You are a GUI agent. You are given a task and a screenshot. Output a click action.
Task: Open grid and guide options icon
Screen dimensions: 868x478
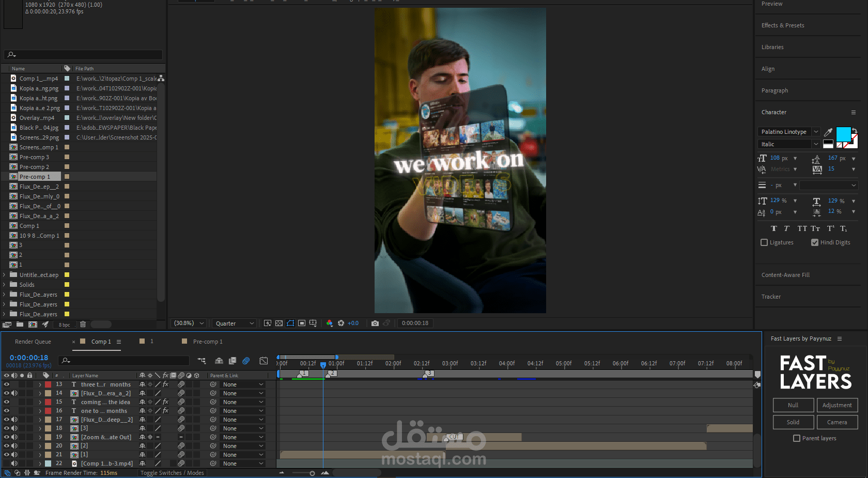(x=313, y=323)
